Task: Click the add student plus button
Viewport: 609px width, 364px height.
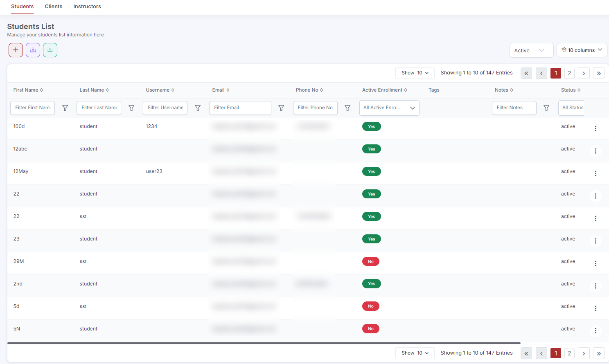Action: point(16,50)
